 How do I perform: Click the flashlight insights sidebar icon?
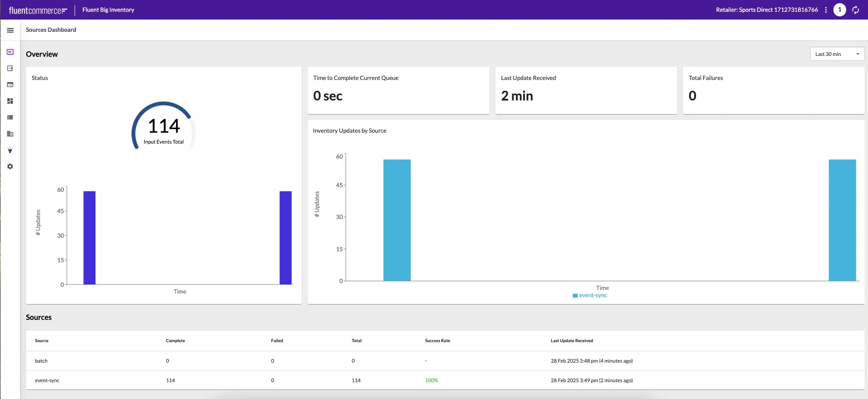click(10, 150)
